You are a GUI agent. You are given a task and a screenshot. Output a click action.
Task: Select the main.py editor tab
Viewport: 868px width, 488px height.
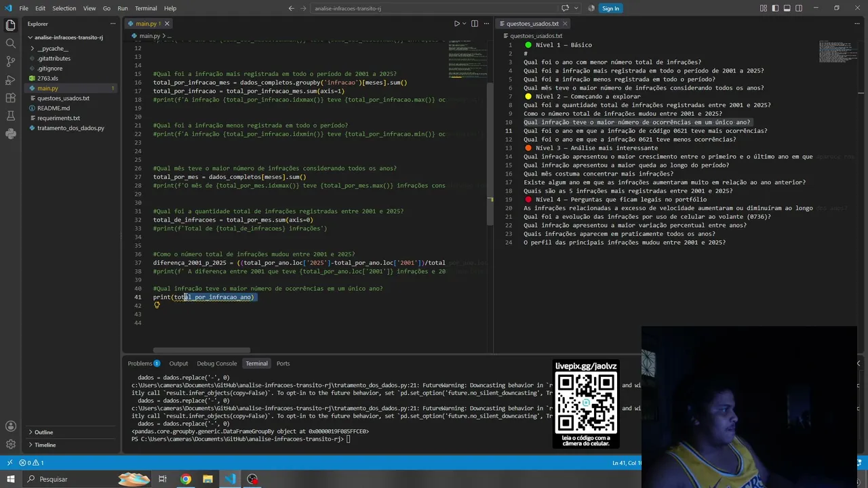[x=146, y=24]
